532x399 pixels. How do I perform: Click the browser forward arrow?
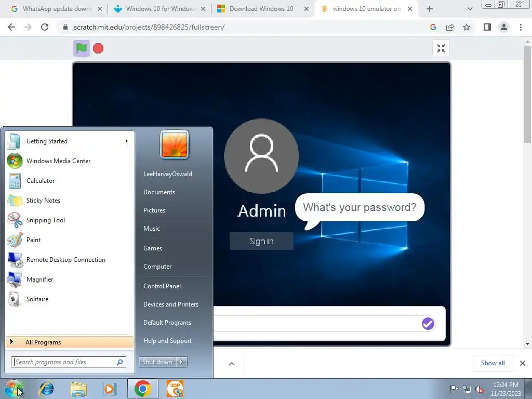point(28,27)
